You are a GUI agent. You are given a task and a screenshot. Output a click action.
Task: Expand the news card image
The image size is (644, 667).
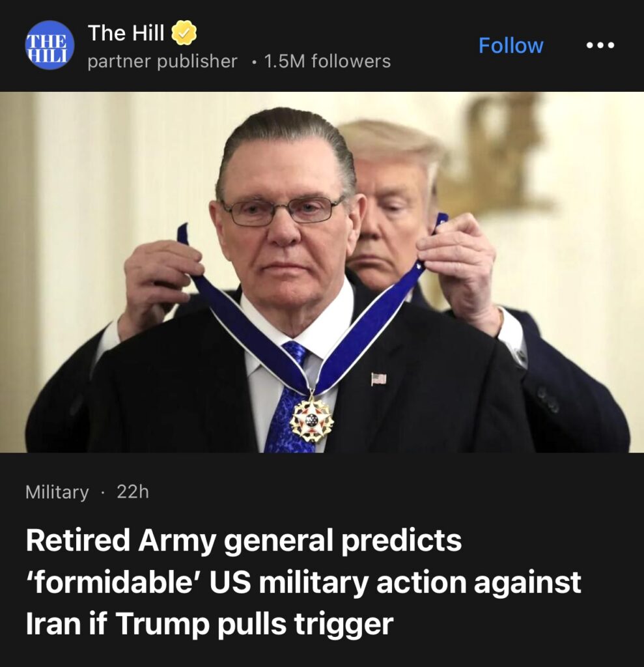[x=322, y=272]
